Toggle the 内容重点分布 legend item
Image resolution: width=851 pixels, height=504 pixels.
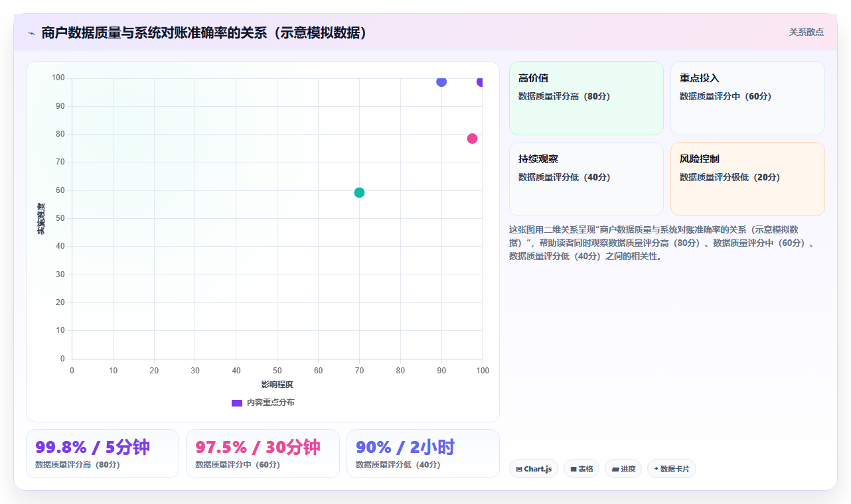(x=263, y=403)
